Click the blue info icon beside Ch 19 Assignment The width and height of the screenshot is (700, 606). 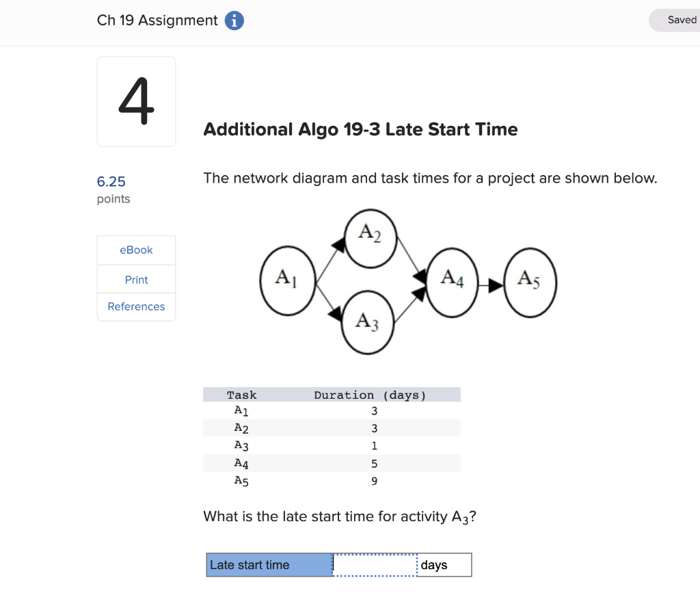point(234,21)
